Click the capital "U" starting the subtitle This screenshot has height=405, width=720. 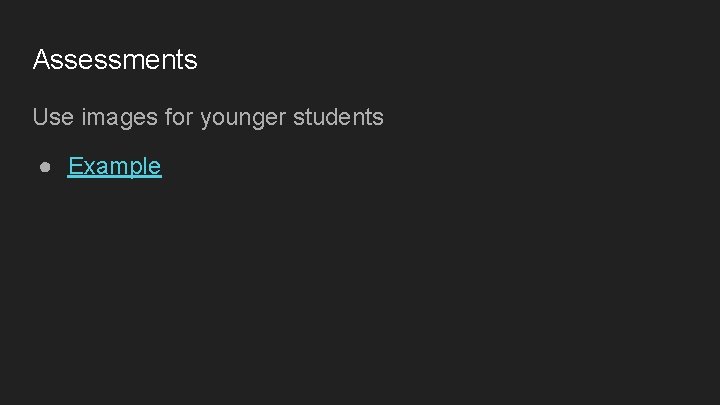[x=40, y=117]
